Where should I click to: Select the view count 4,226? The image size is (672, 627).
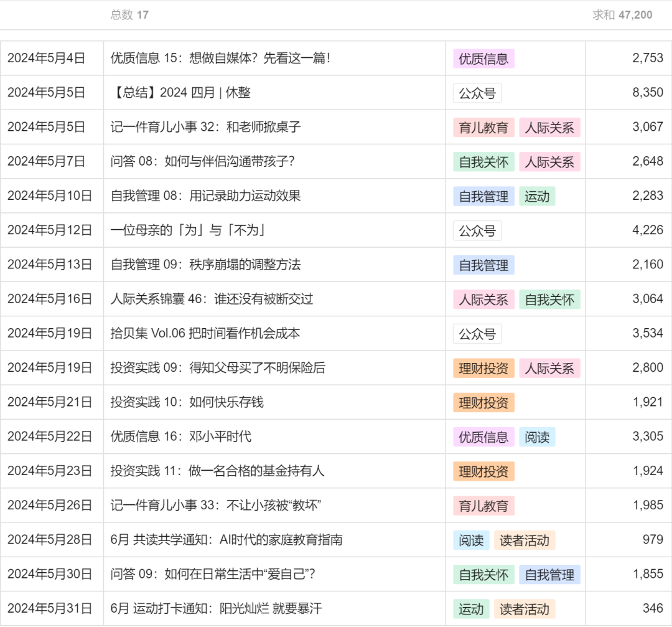(648, 230)
